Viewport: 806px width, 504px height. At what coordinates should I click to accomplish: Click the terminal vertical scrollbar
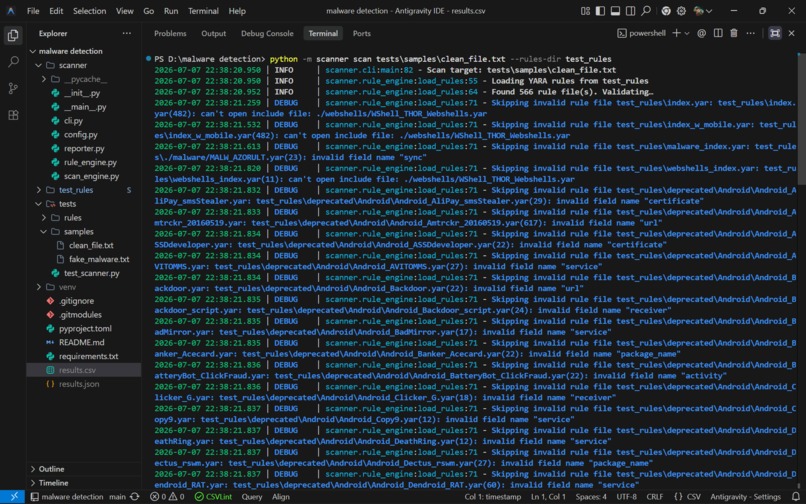point(802,118)
